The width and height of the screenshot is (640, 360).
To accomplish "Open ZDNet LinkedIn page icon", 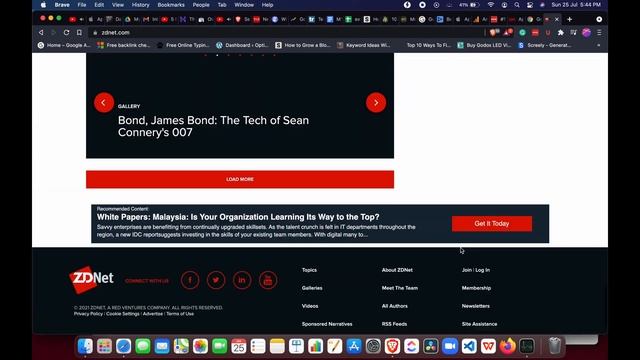I will coord(242,280).
